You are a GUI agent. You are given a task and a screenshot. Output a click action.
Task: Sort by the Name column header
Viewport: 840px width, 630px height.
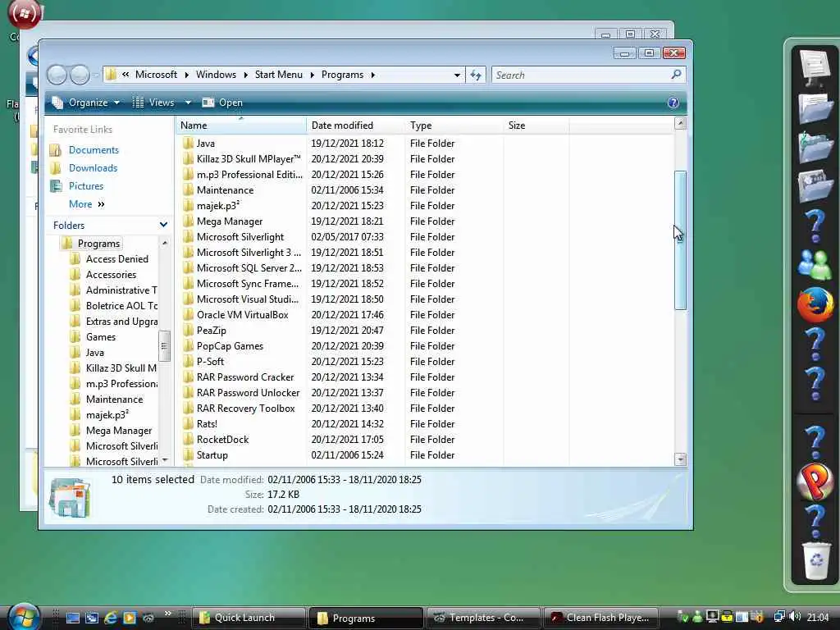click(240, 126)
